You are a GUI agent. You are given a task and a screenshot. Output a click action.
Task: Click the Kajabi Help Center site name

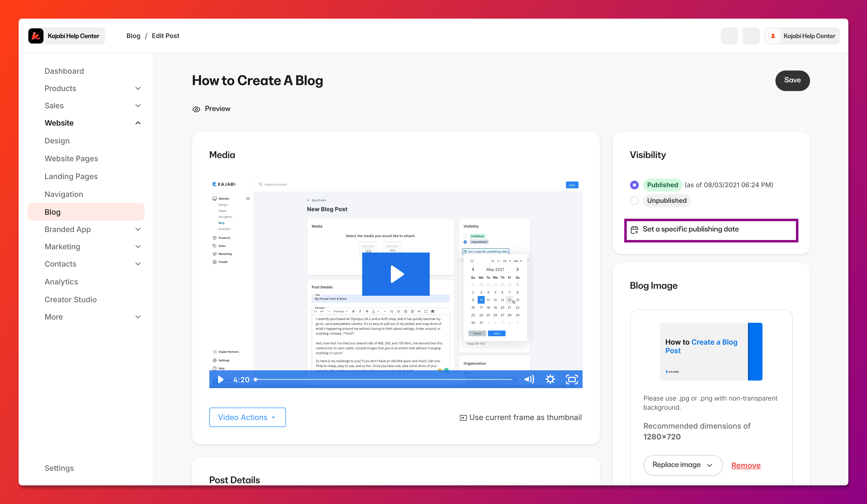[73, 36]
